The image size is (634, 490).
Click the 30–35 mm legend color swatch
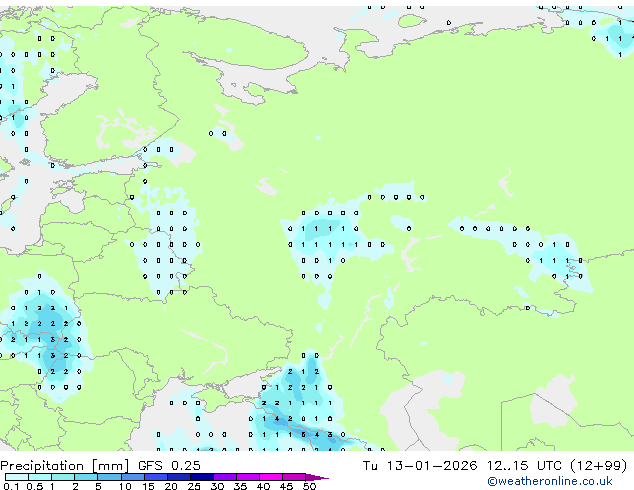(225, 477)
